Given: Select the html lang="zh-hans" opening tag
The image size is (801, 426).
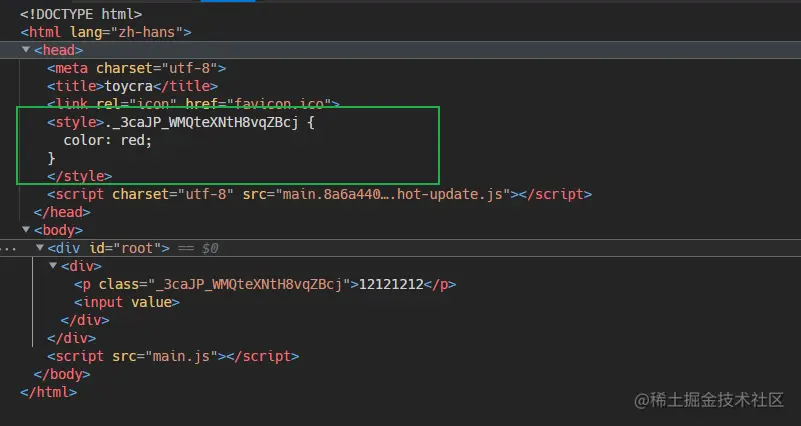Looking at the screenshot, I should point(106,32).
